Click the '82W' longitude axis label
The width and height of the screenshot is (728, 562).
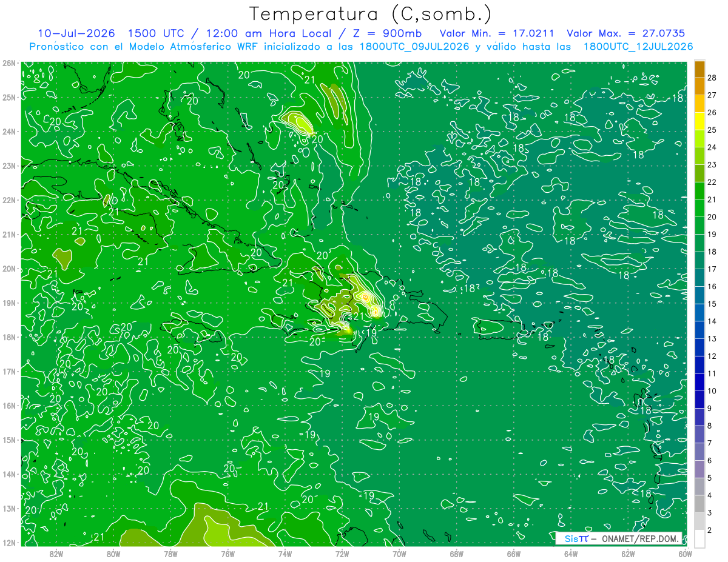[56, 554]
